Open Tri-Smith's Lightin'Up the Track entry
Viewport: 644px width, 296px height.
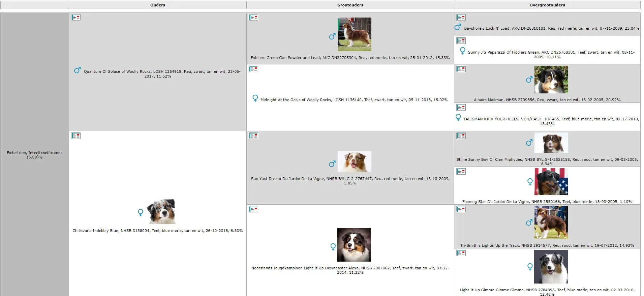(x=547, y=245)
